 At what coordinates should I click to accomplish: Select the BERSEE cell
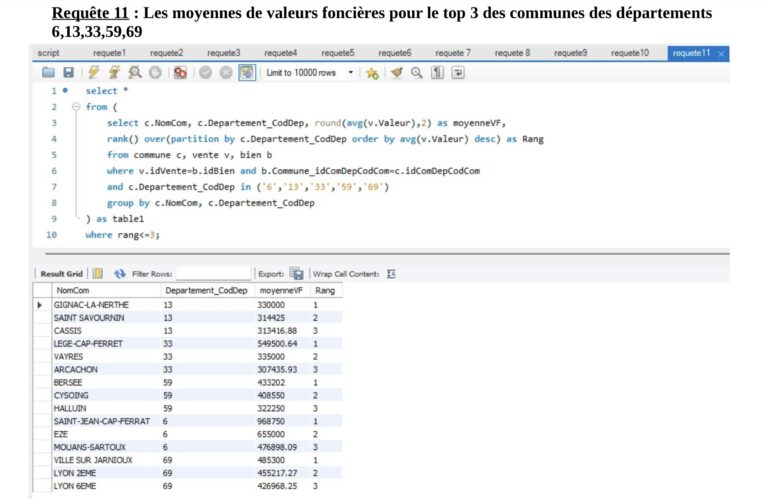(x=106, y=382)
